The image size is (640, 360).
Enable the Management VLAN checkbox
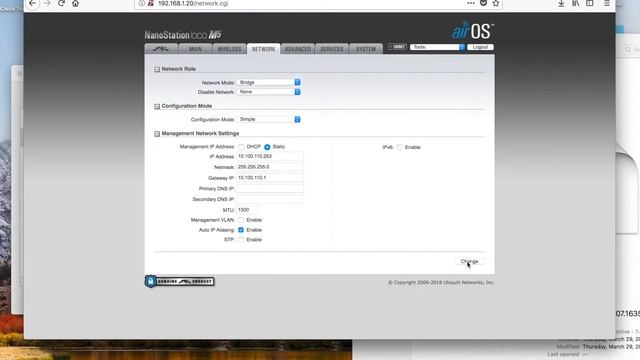(241, 220)
